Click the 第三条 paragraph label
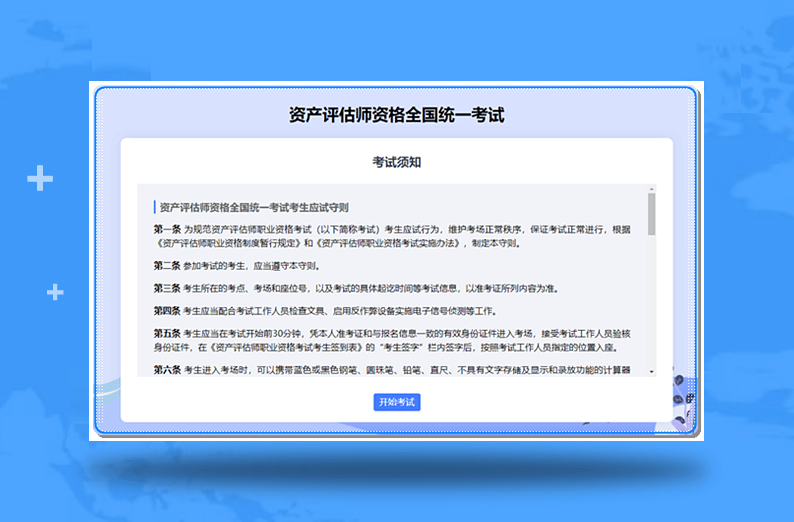Viewport: 794px width, 522px height. 167,288
